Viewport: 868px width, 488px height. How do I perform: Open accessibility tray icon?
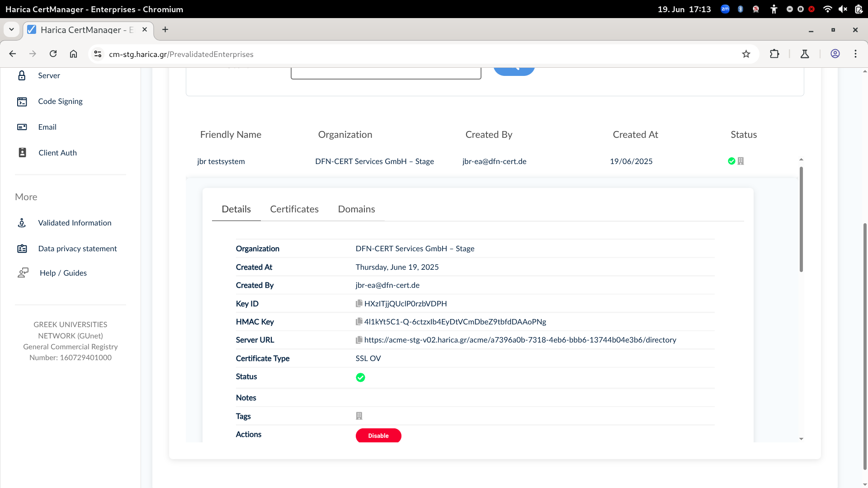(x=774, y=9)
